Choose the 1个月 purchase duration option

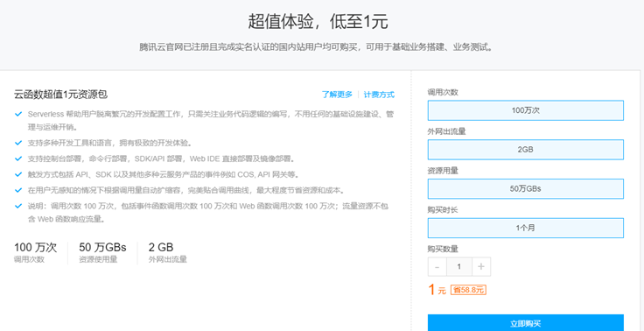pos(526,228)
